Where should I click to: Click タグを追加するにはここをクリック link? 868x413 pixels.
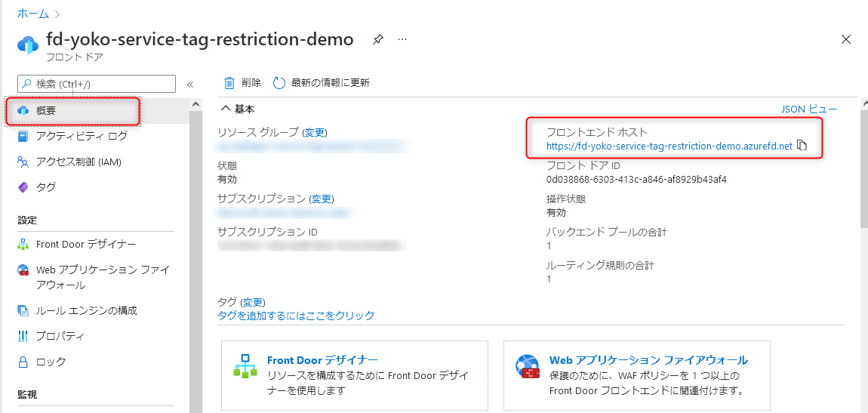pyautogui.click(x=296, y=316)
